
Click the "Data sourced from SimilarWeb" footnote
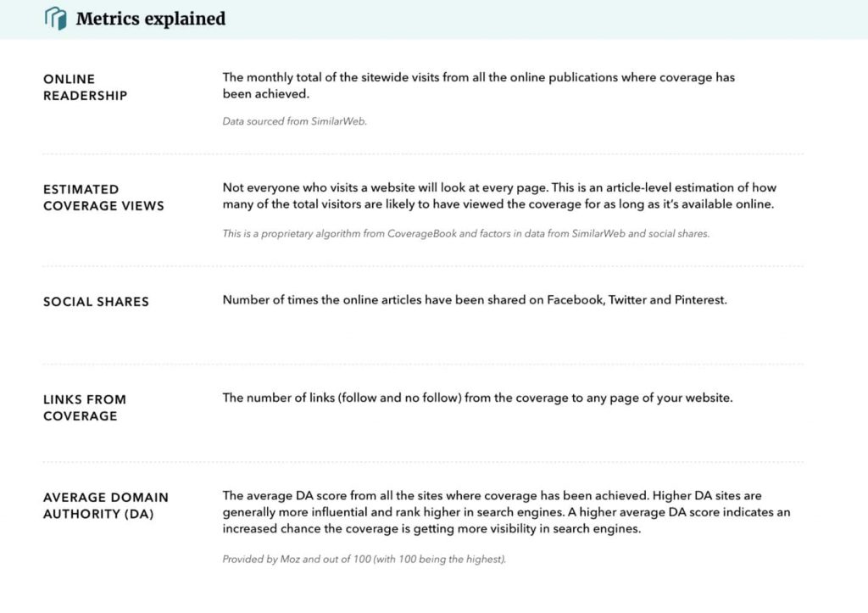pyautogui.click(x=294, y=121)
